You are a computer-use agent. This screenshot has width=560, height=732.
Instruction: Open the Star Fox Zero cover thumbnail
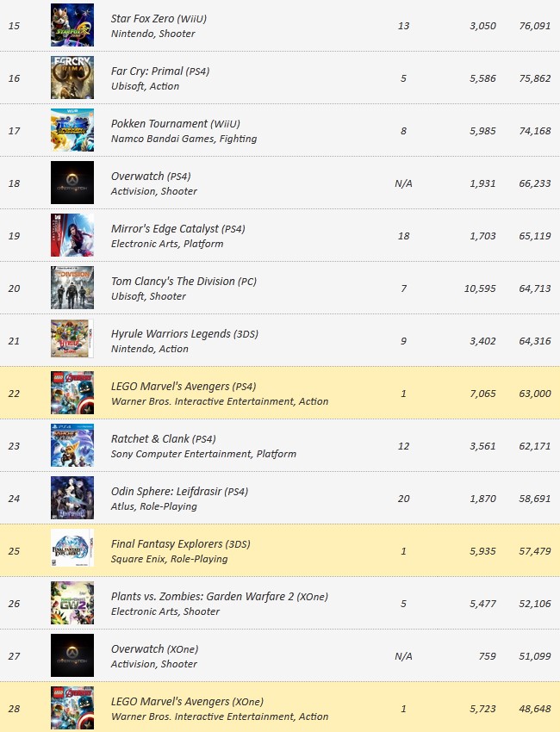point(72,25)
